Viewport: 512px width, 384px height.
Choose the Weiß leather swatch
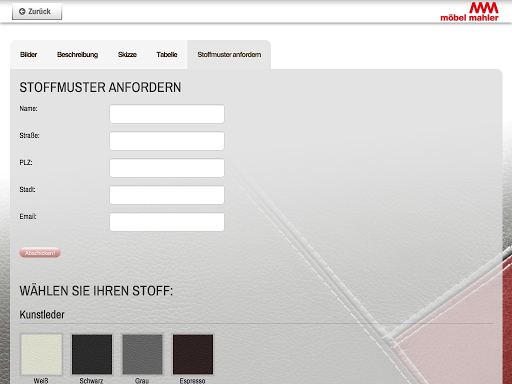click(42, 354)
